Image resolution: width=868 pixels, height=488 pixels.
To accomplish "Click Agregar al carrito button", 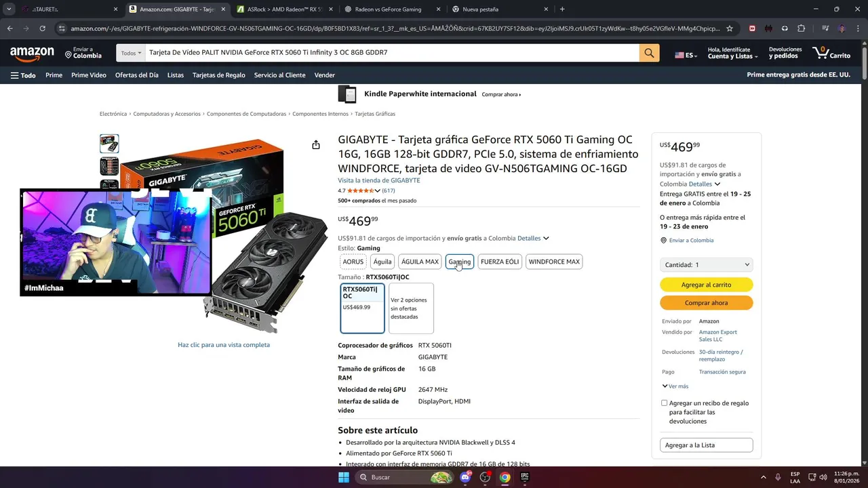I will tap(706, 285).
